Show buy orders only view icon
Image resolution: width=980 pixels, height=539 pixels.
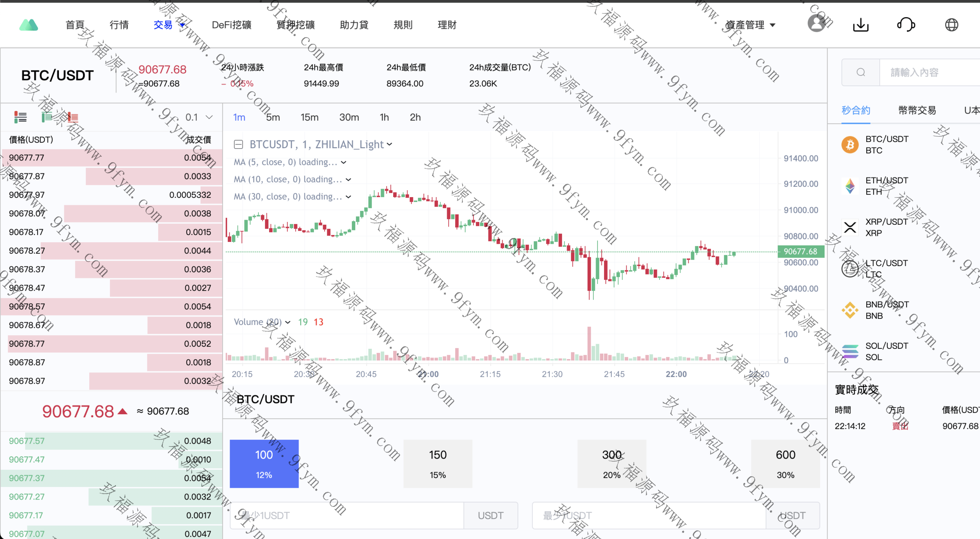[47, 117]
